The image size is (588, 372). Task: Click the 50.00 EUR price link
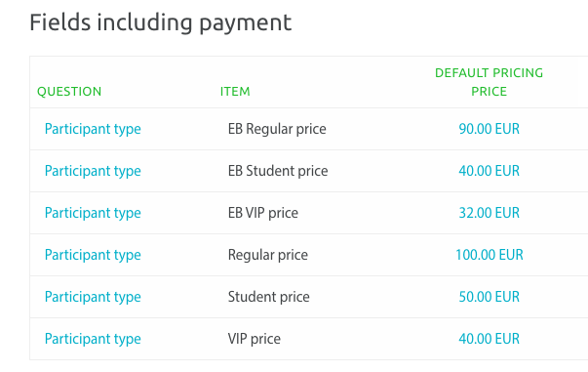489,297
